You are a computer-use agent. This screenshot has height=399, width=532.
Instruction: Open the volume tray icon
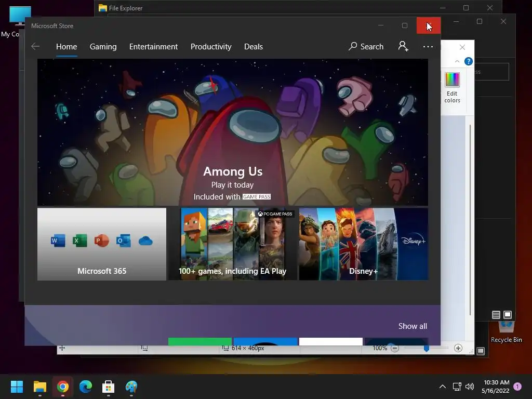tap(470, 387)
